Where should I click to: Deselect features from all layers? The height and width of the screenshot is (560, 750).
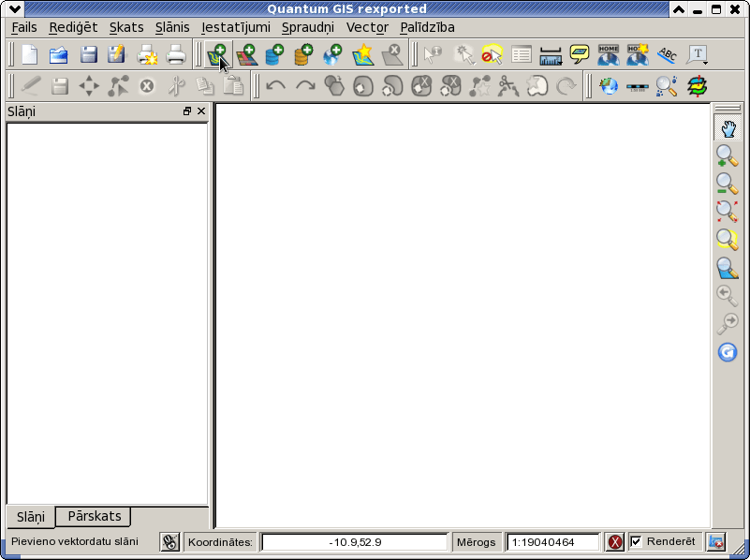[493, 54]
